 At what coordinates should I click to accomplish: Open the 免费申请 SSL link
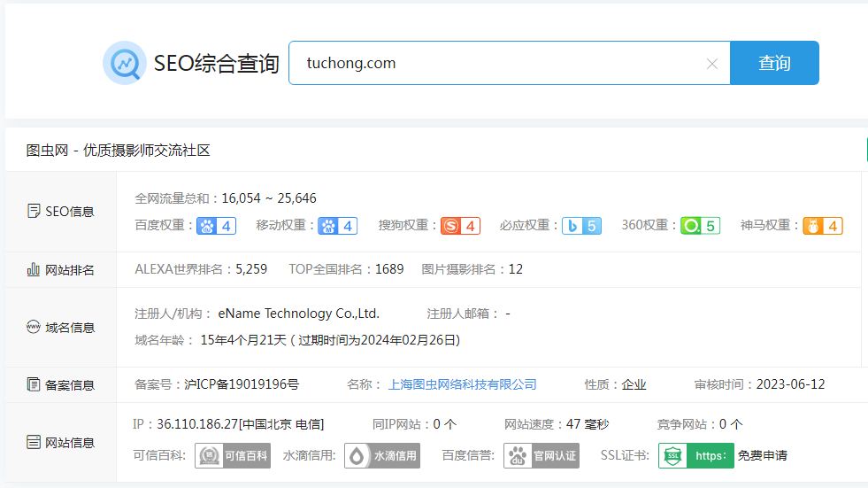tap(763, 455)
